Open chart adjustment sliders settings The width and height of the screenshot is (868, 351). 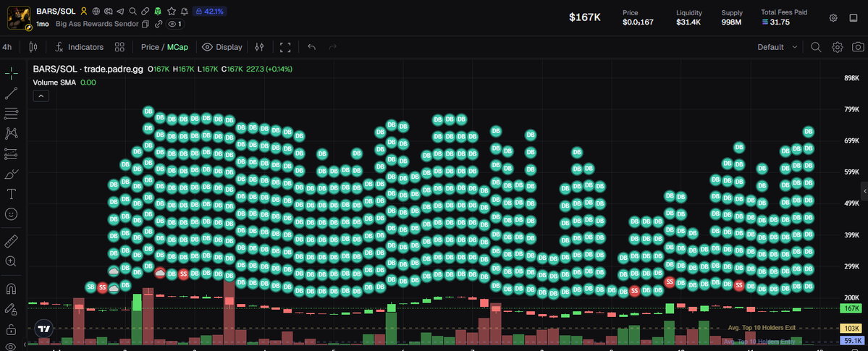click(259, 47)
